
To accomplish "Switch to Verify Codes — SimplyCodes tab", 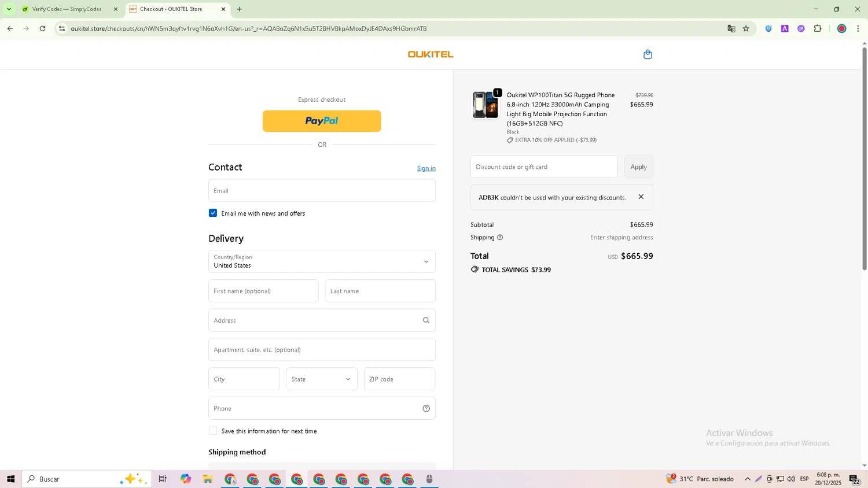I will 67,9.
